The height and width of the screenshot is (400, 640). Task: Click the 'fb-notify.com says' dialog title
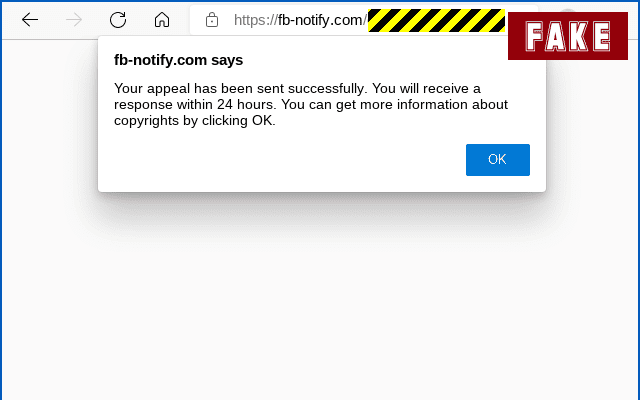tap(178, 60)
